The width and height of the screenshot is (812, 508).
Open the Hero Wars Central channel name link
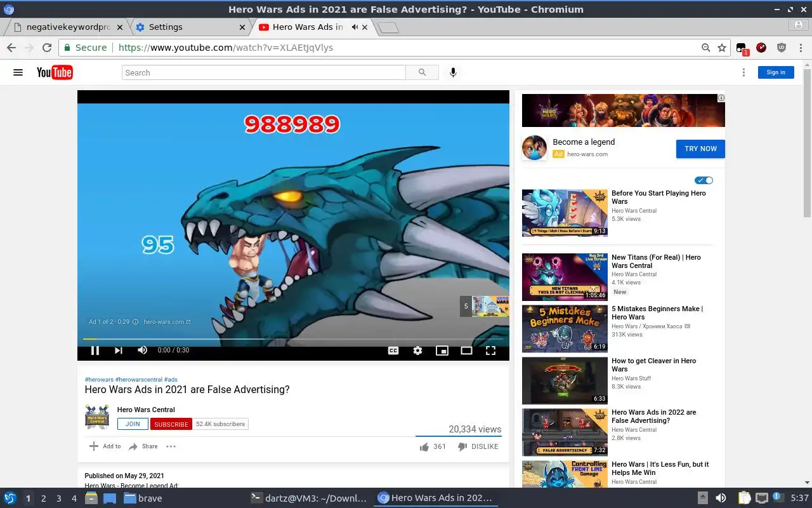coord(146,410)
